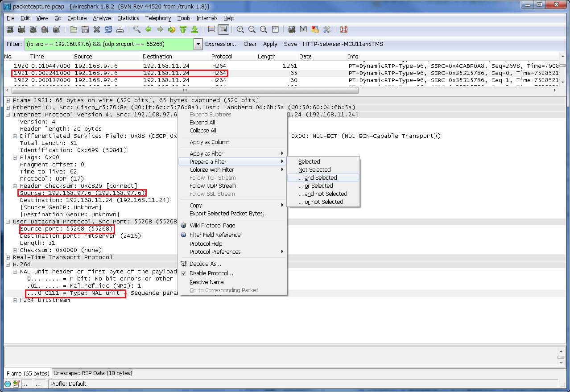Reload this capture file via toolbar icon
The height and width of the screenshot is (392, 570).
click(x=108, y=29)
